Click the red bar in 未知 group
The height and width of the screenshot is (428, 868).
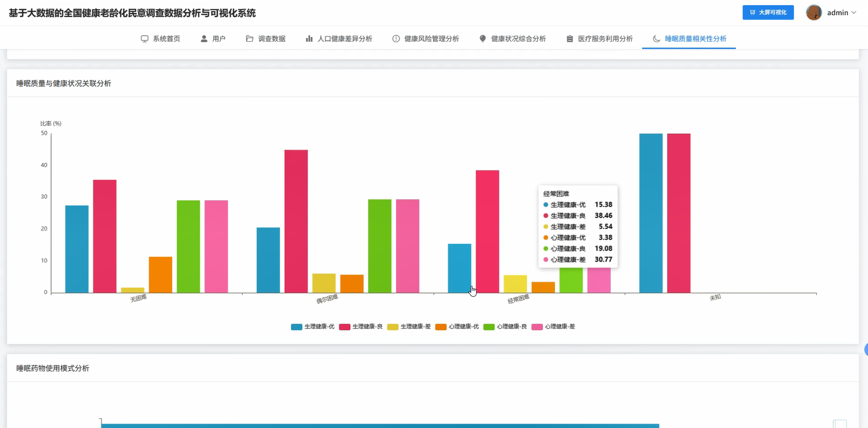(x=679, y=213)
